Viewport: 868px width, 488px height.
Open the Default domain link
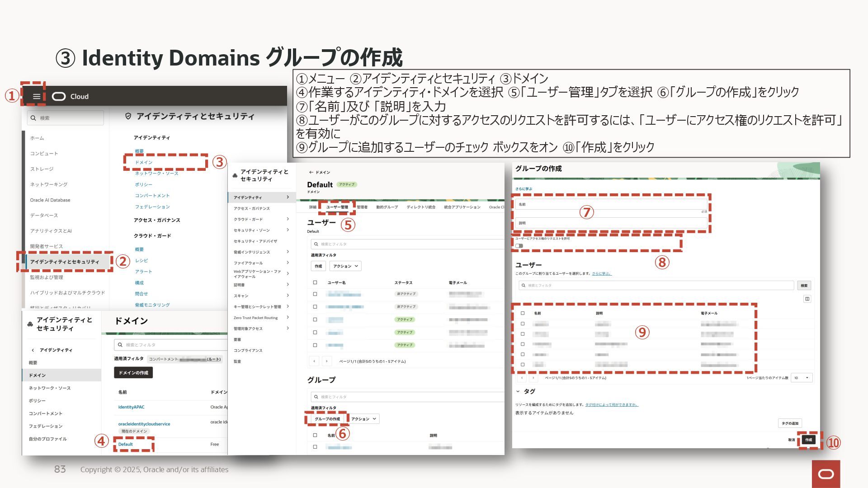[125, 444]
